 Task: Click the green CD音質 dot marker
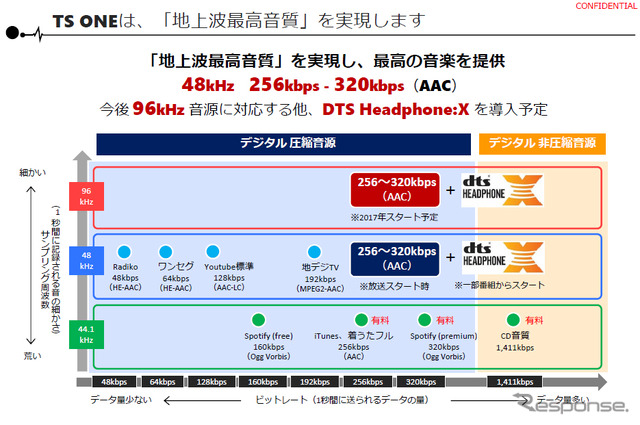[x=513, y=320]
